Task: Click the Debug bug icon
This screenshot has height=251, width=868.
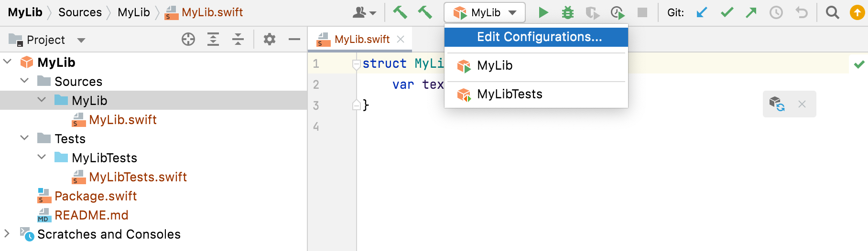Action: [x=568, y=12]
